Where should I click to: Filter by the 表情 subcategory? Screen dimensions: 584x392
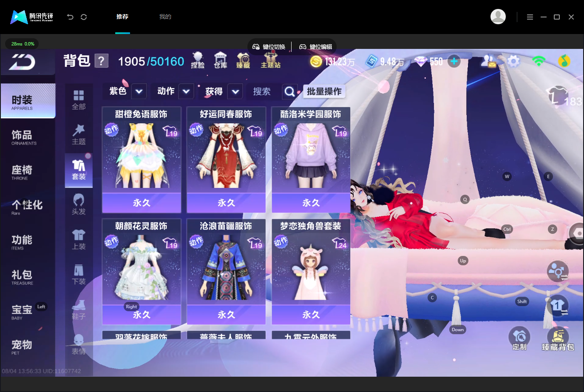79,345
